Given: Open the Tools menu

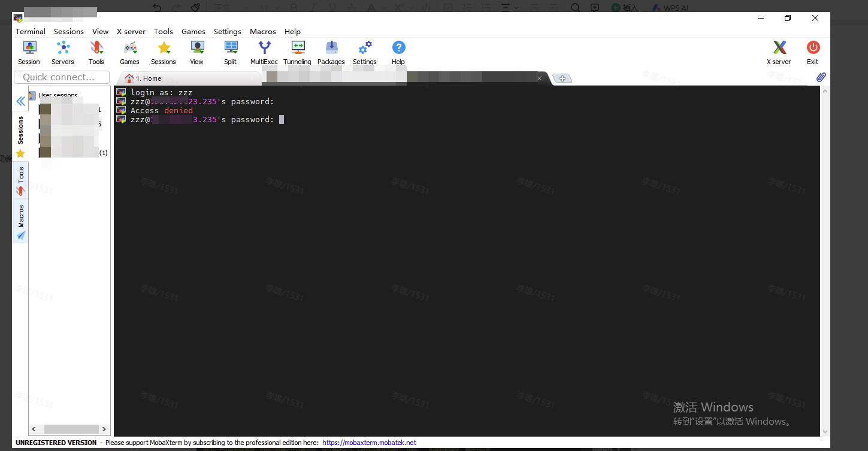Looking at the screenshot, I should pyautogui.click(x=164, y=31).
